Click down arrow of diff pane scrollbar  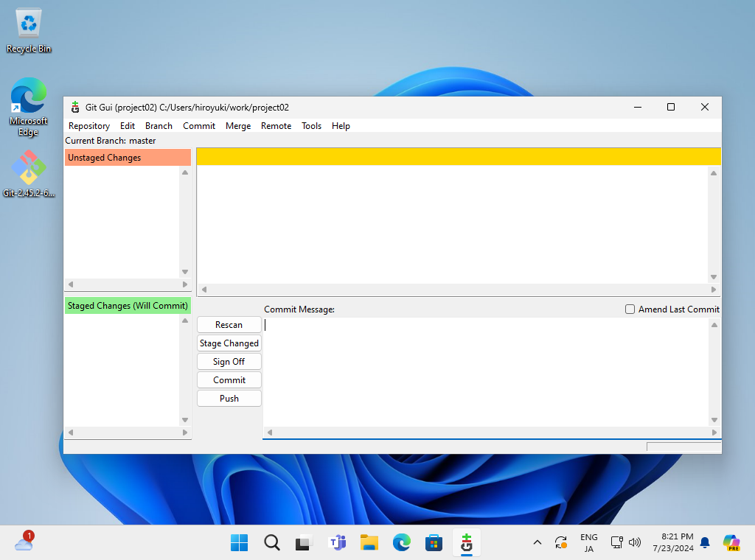tap(714, 277)
